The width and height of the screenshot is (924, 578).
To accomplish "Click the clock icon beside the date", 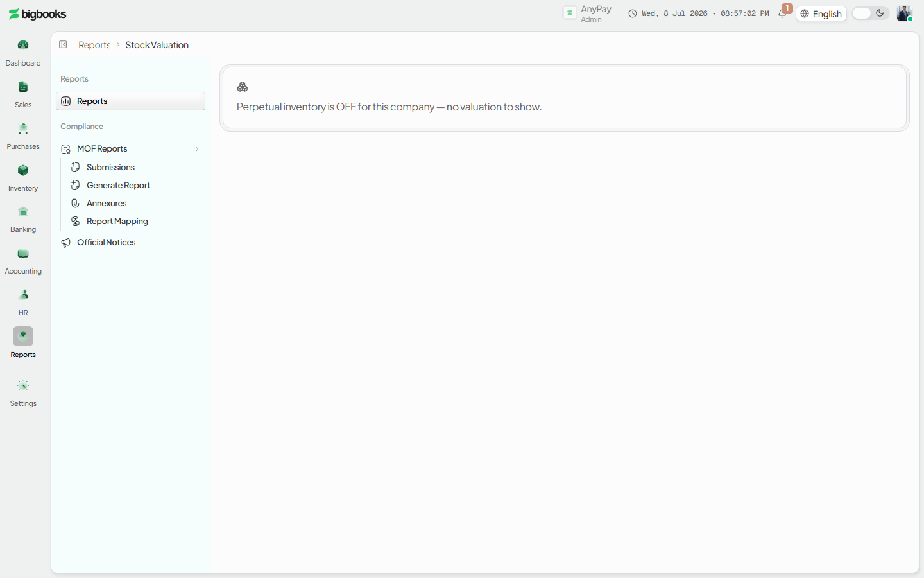I will [633, 13].
